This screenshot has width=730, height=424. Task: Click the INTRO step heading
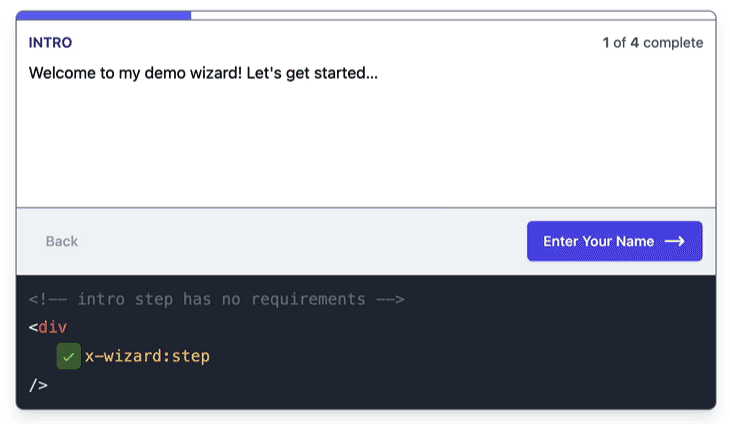[50, 43]
